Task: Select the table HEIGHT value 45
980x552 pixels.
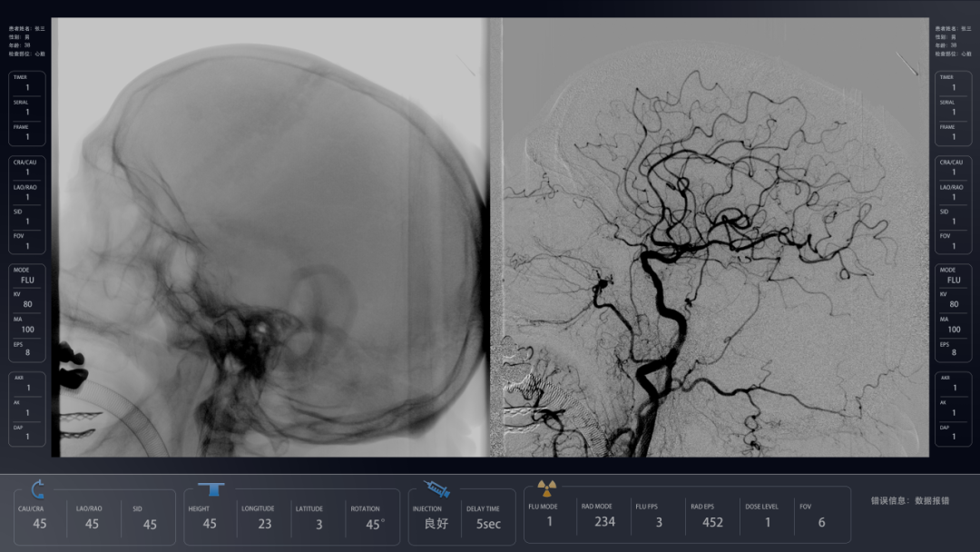Action: click(x=210, y=524)
